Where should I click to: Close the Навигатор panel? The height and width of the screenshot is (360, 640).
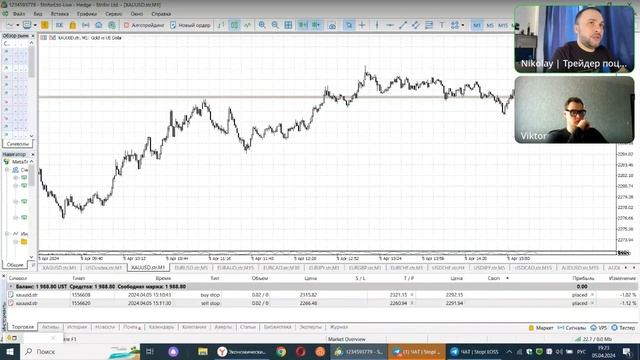33,154
